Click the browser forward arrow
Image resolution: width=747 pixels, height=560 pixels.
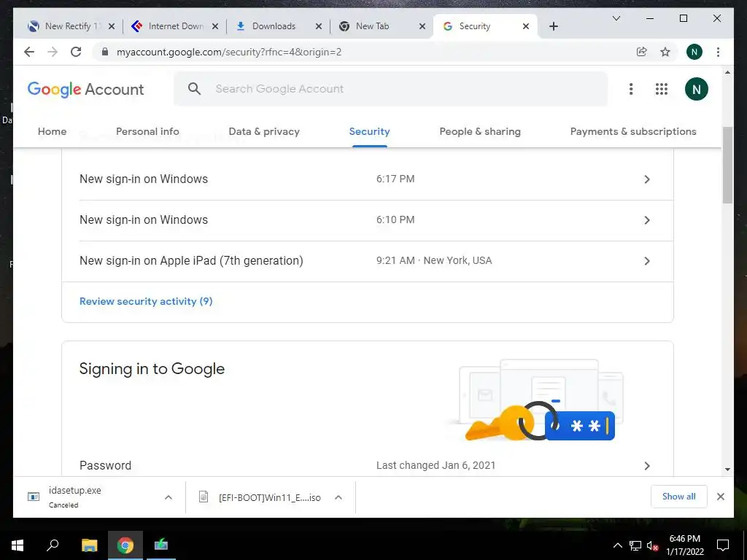click(x=53, y=52)
